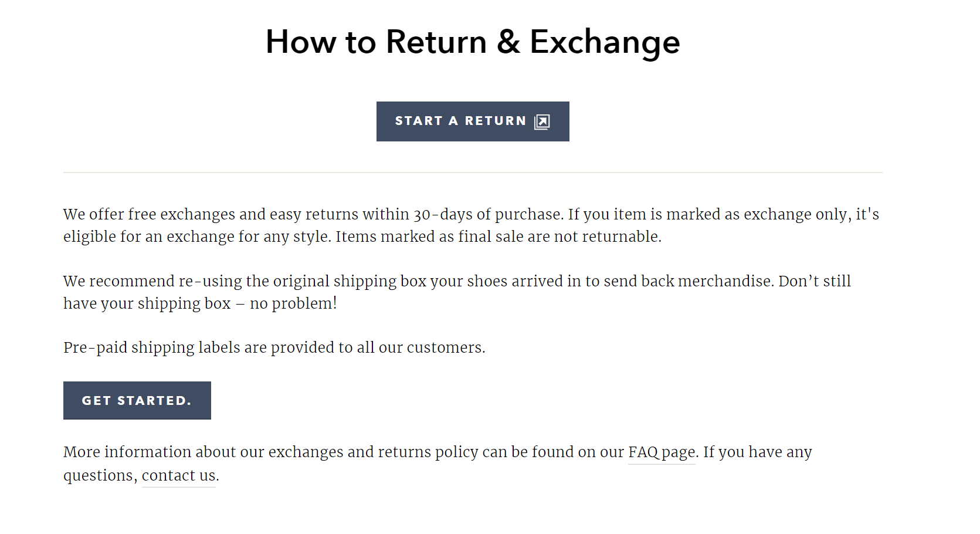
Task: Click the no problem! text
Action: [293, 303]
